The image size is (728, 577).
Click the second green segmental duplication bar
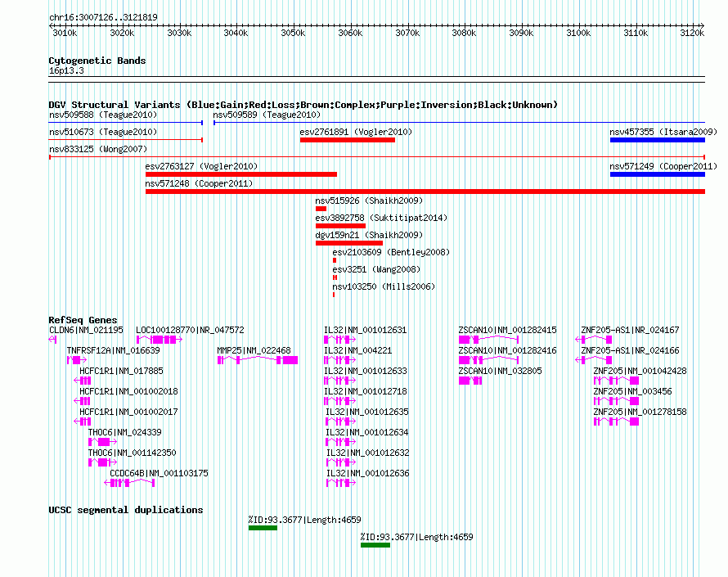[375, 545]
